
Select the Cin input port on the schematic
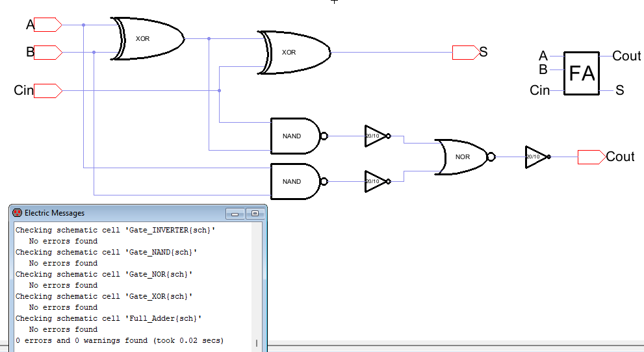47,90
